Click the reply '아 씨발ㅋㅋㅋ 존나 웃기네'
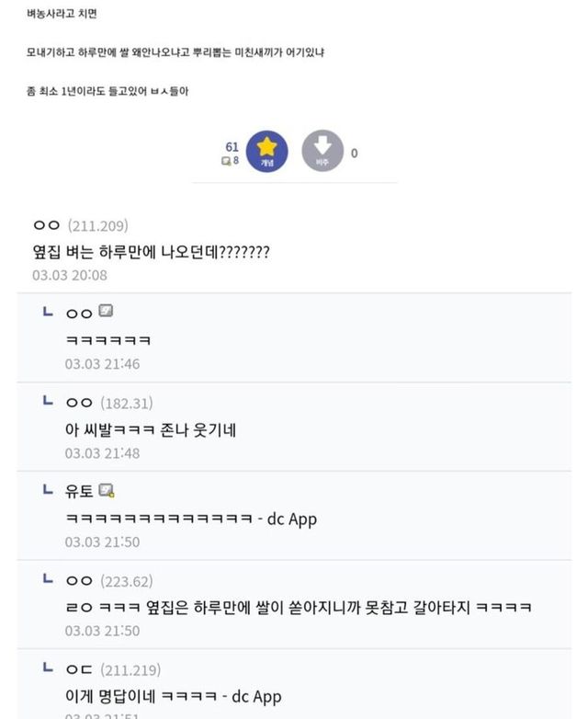 point(151,429)
